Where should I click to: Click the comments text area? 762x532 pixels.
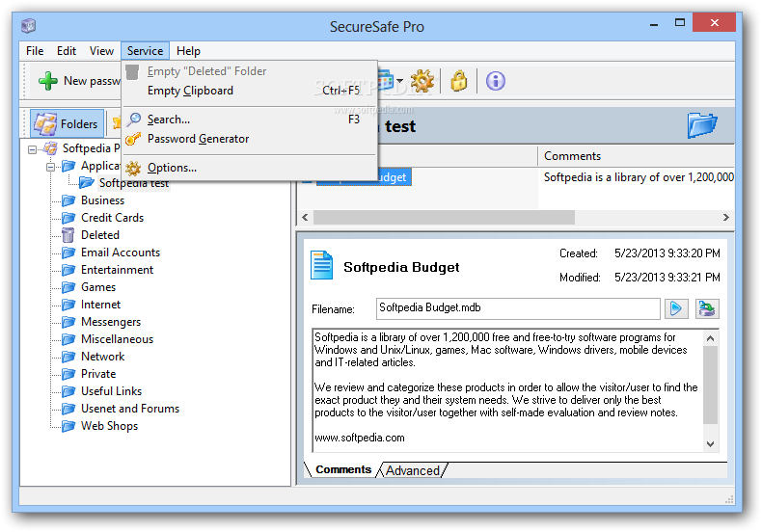click(x=507, y=390)
